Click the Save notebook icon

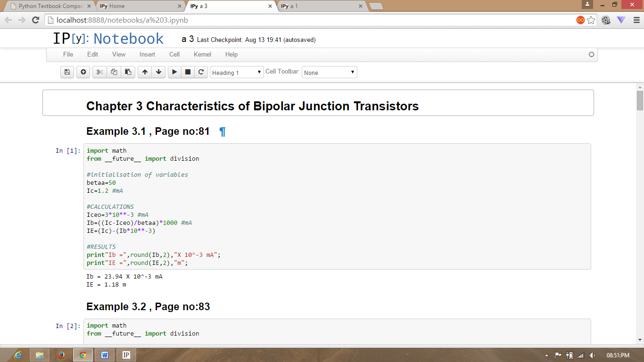pos(67,72)
